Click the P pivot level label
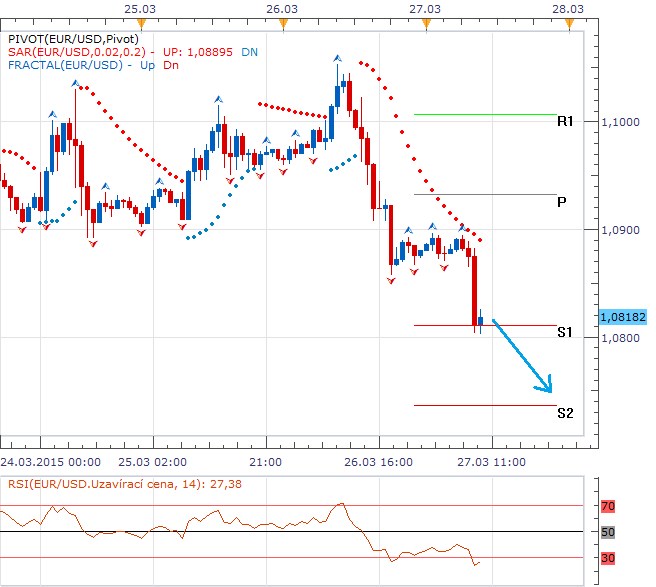656x587 pixels. pyautogui.click(x=563, y=202)
